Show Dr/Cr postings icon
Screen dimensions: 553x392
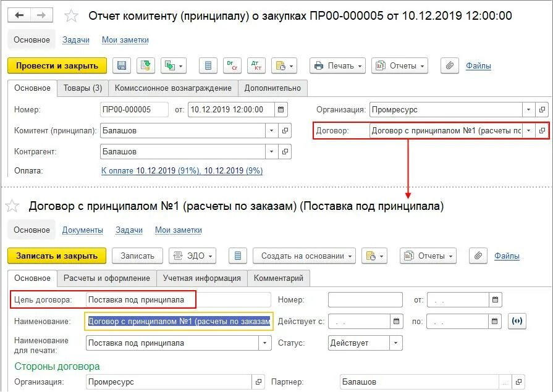[x=232, y=66]
